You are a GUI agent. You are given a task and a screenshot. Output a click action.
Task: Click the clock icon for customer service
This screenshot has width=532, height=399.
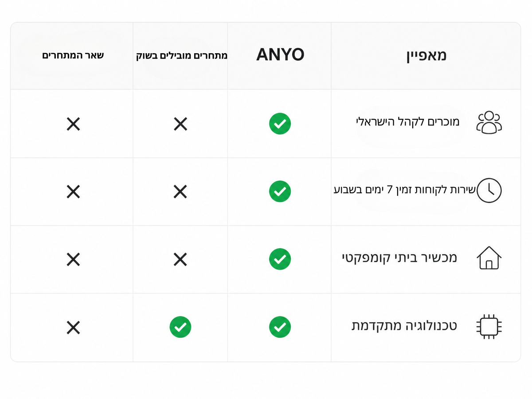[489, 190]
